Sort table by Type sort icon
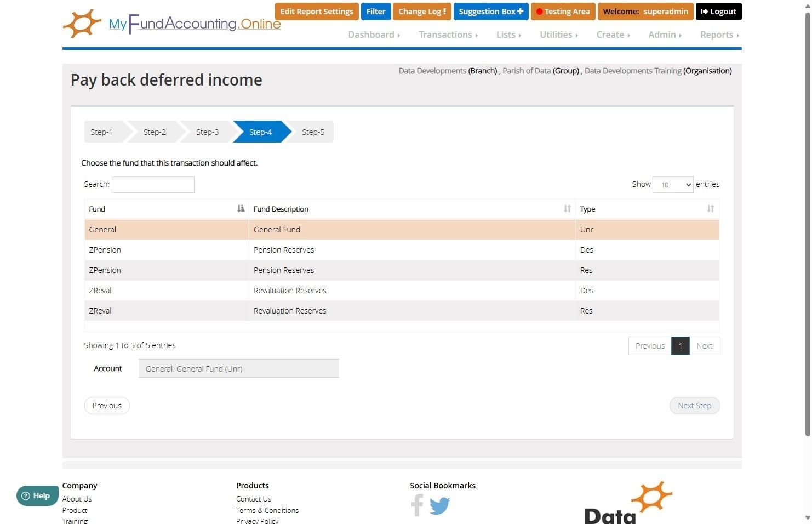This screenshot has height=524, width=812. (710, 209)
